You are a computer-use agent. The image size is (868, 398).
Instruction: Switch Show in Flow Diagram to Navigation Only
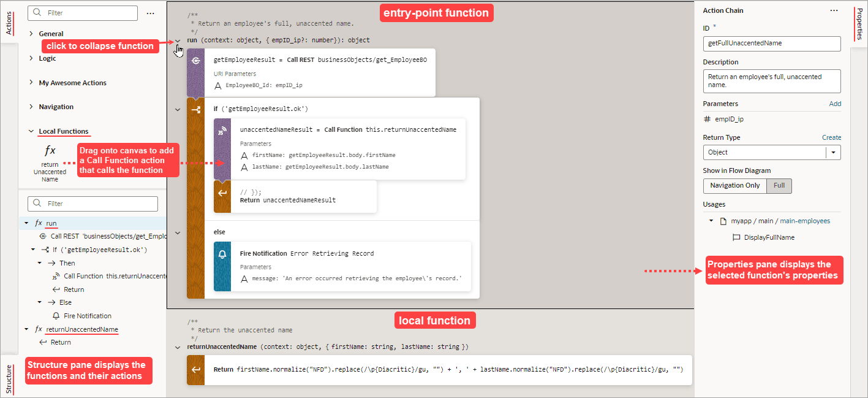tap(734, 185)
